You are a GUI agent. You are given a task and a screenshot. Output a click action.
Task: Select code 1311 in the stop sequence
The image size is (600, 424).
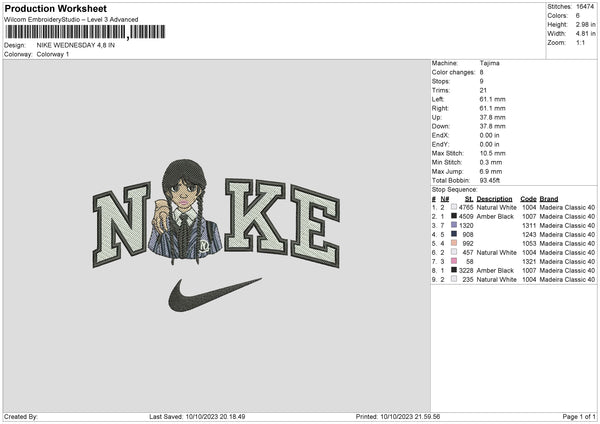point(530,225)
